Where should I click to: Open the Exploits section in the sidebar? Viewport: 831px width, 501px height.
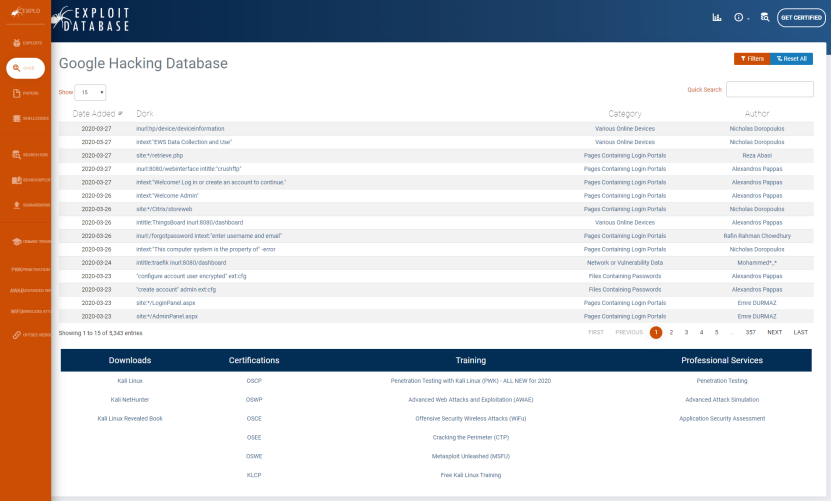click(26, 43)
